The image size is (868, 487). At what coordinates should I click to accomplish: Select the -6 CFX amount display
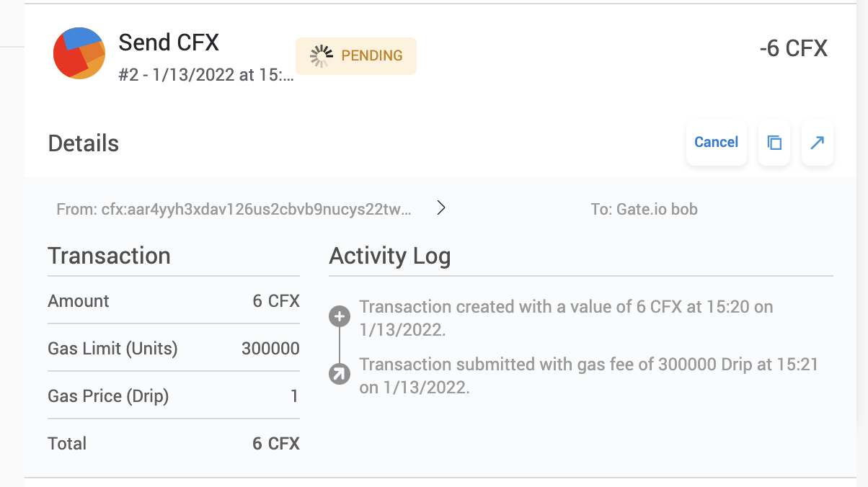pos(793,48)
